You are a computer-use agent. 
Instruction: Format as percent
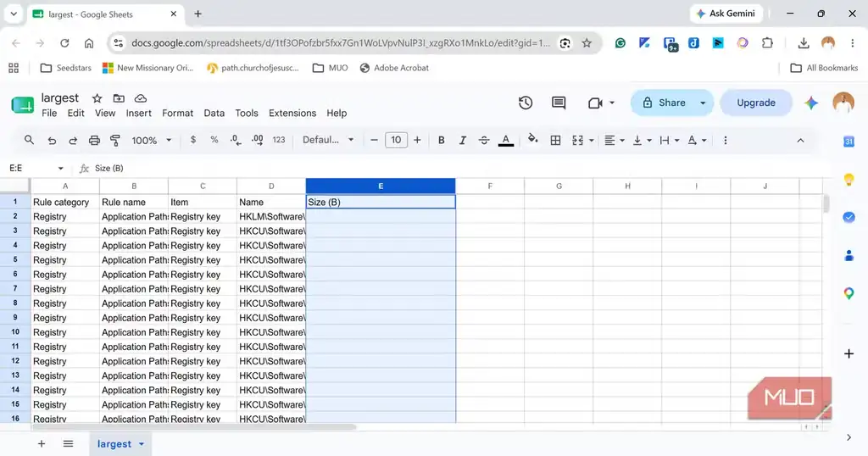214,140
